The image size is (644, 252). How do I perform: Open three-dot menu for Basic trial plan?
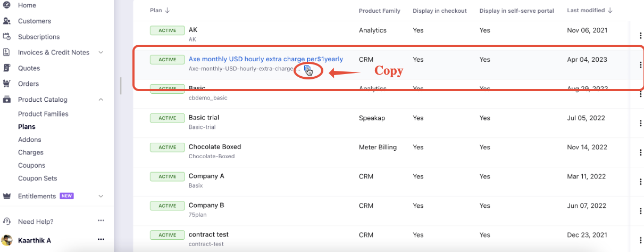click(x=640, y=123)
